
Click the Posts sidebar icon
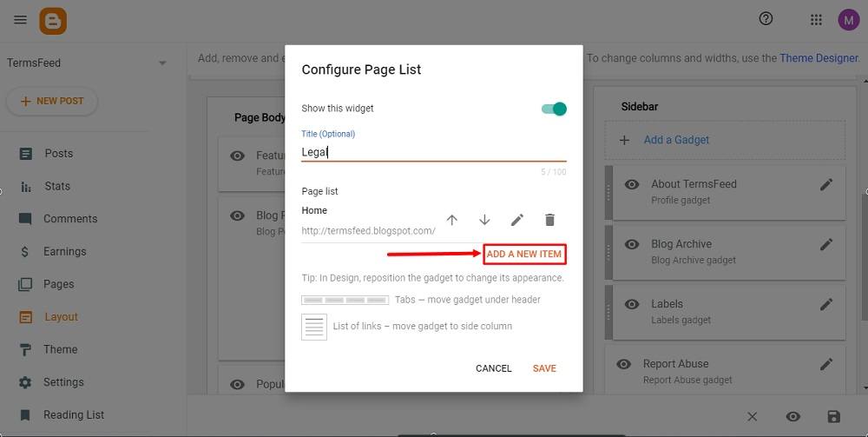[x=25, y=154]
